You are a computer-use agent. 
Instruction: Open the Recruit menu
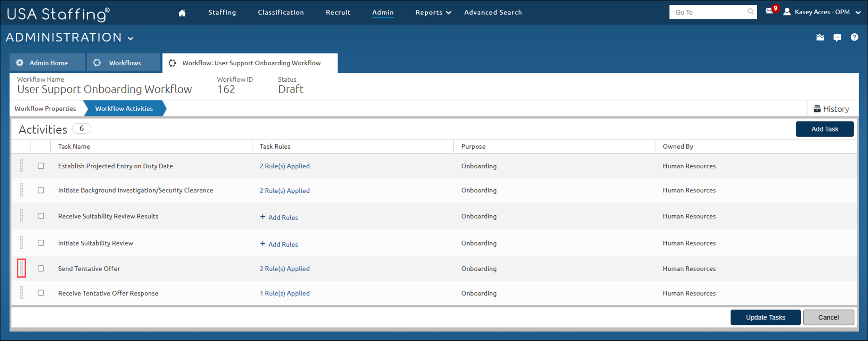pos(338,13)
